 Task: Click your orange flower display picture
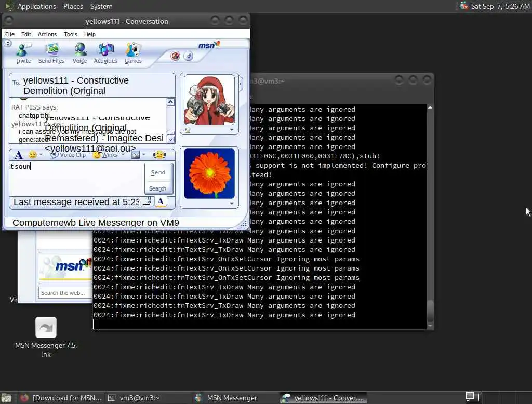pyautogui.click(x=209, y=173)
